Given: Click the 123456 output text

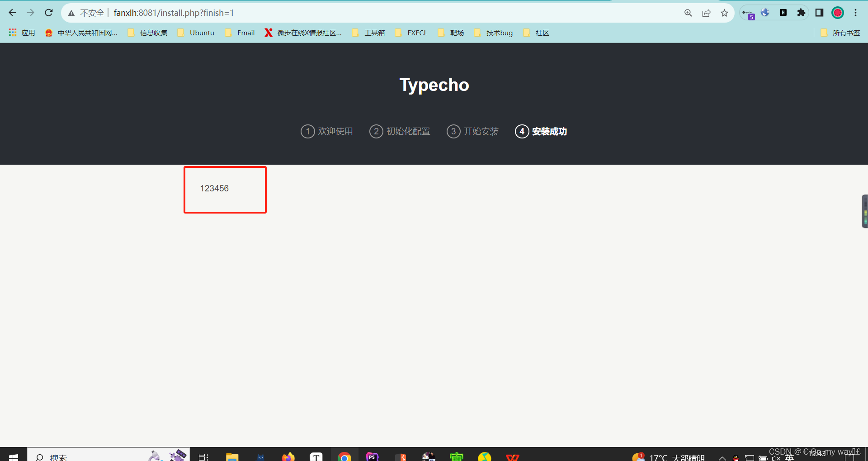Looking at the screenshot, I should point(214,188).
